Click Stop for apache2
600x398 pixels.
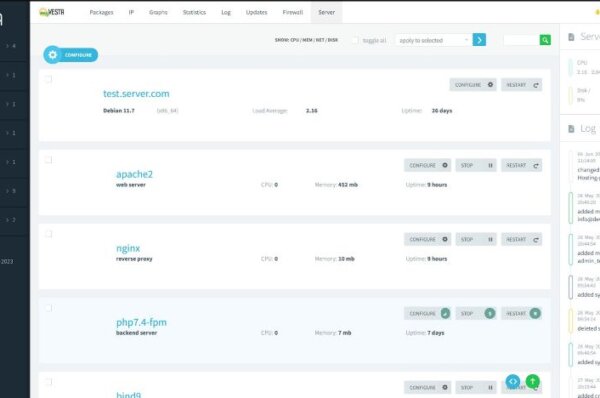tap(476, 165)
